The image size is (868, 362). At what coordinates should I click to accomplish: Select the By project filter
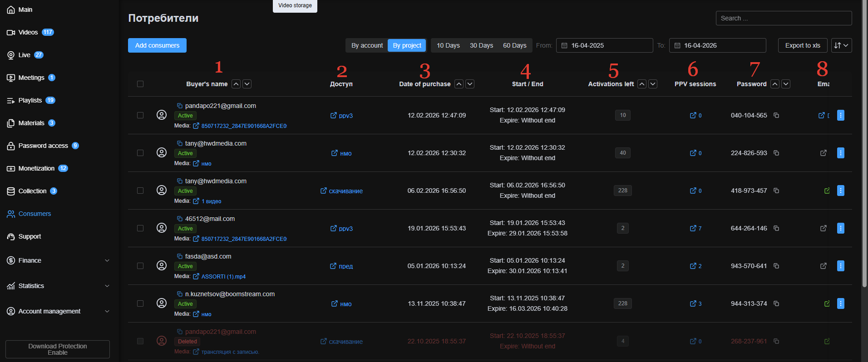tap(407, 45)
